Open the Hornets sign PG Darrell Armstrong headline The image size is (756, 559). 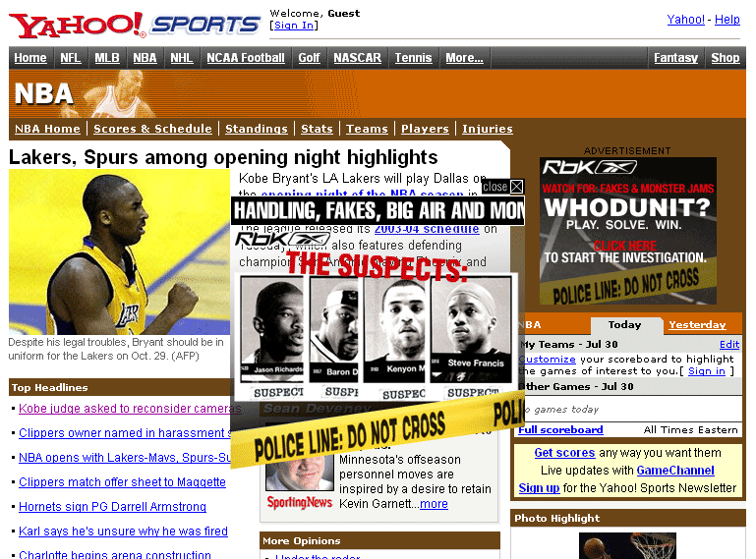(x=112, y=507)
